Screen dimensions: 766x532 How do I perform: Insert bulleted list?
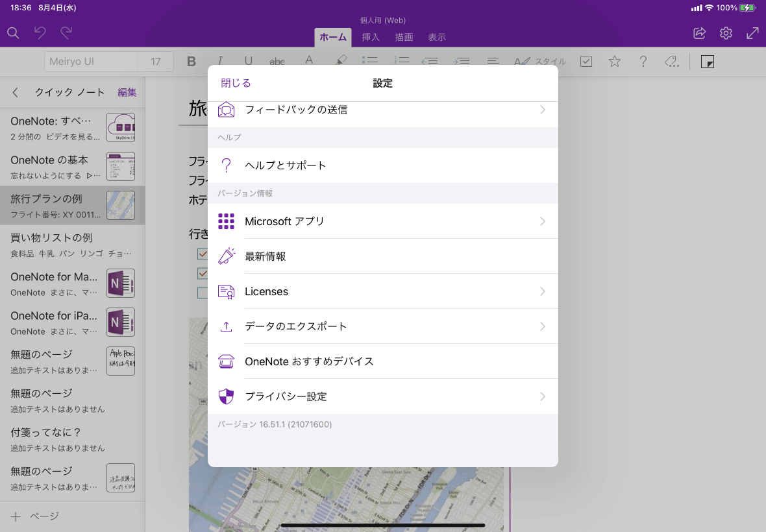pos(370,60)
